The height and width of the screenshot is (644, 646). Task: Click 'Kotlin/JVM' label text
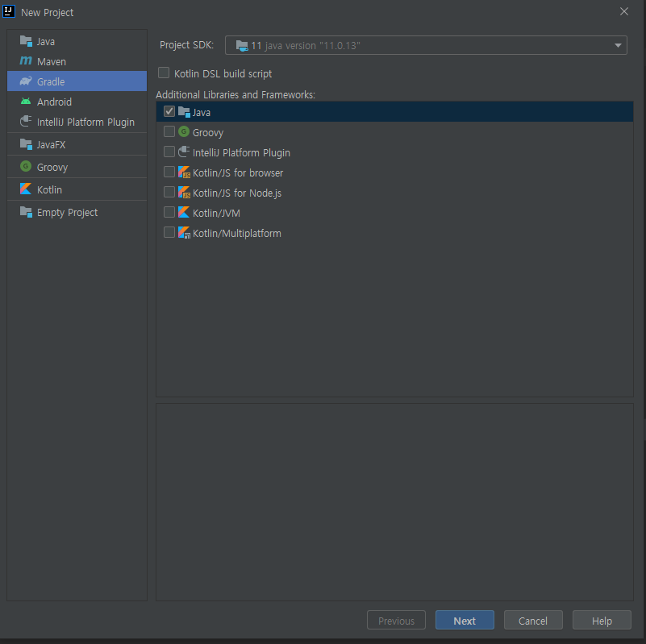[216, 214]
